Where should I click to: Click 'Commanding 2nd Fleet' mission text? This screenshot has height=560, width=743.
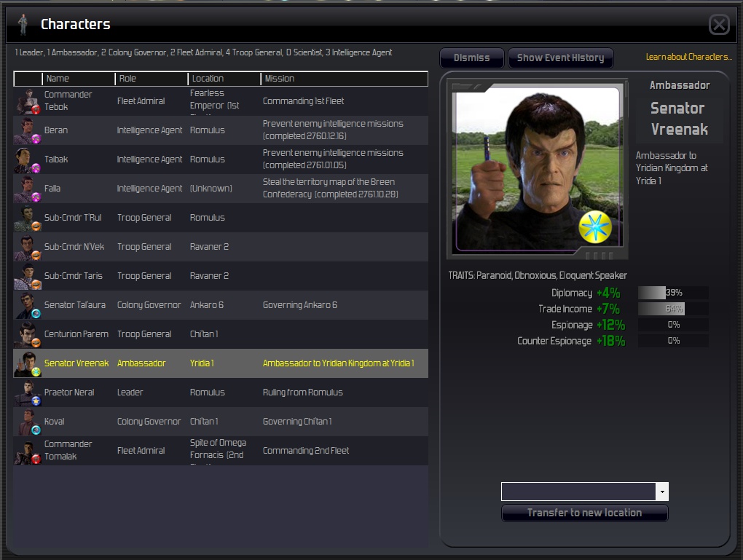click(x=306, y=451)
